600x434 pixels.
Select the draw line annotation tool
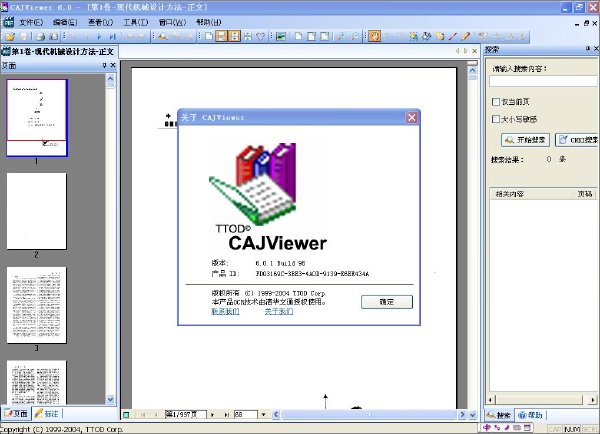click(x=453, y=36)
